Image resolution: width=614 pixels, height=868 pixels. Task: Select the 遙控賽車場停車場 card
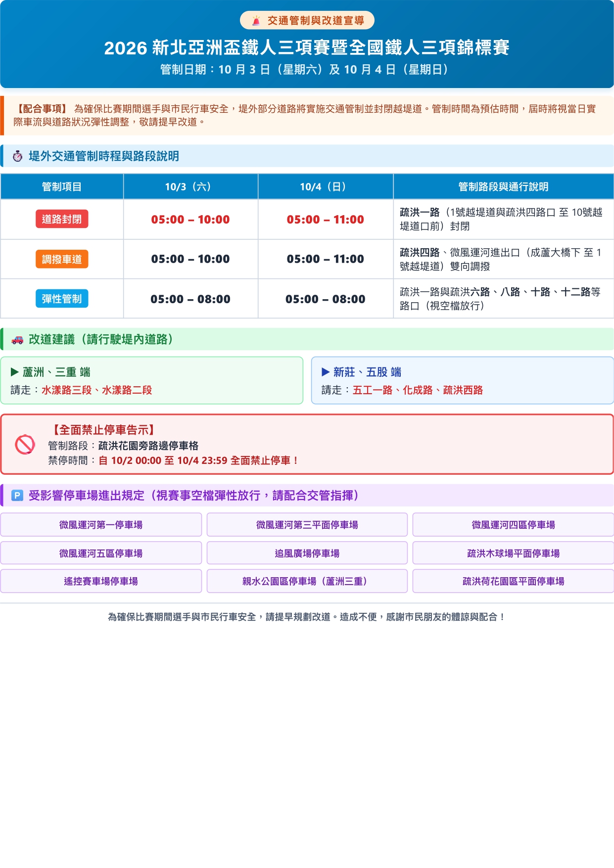(x=101, y=581)
